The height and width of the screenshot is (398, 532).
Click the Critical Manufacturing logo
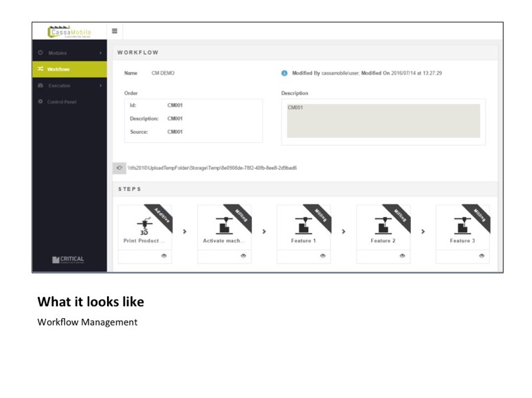[68, 260]
